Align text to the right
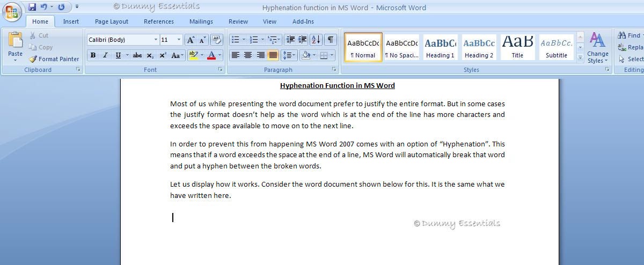The image size is (644, 265). pyautogui.click(x=261, y=55)
